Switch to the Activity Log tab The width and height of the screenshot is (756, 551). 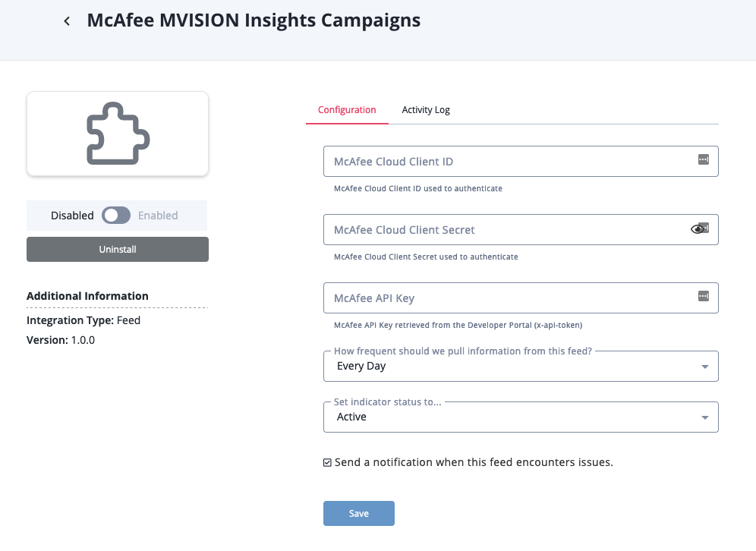click(x=426, y=110)
